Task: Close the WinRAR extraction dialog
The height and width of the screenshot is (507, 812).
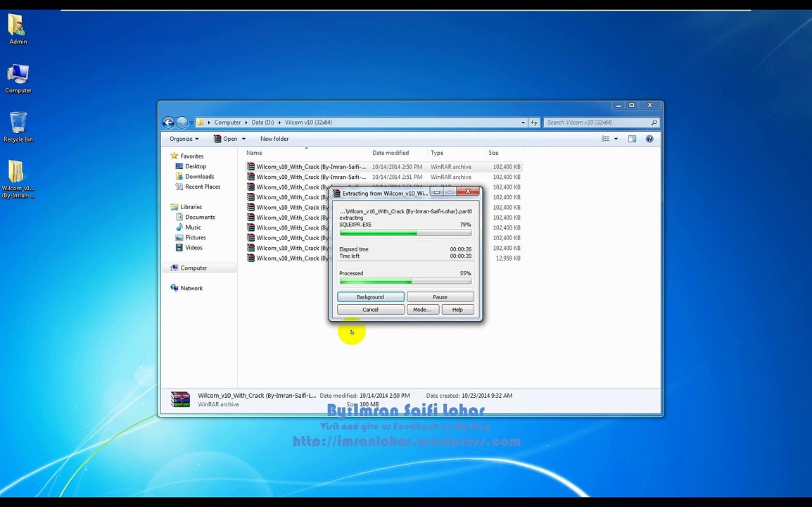Action: pyautogui.click(x=468, y=192)
